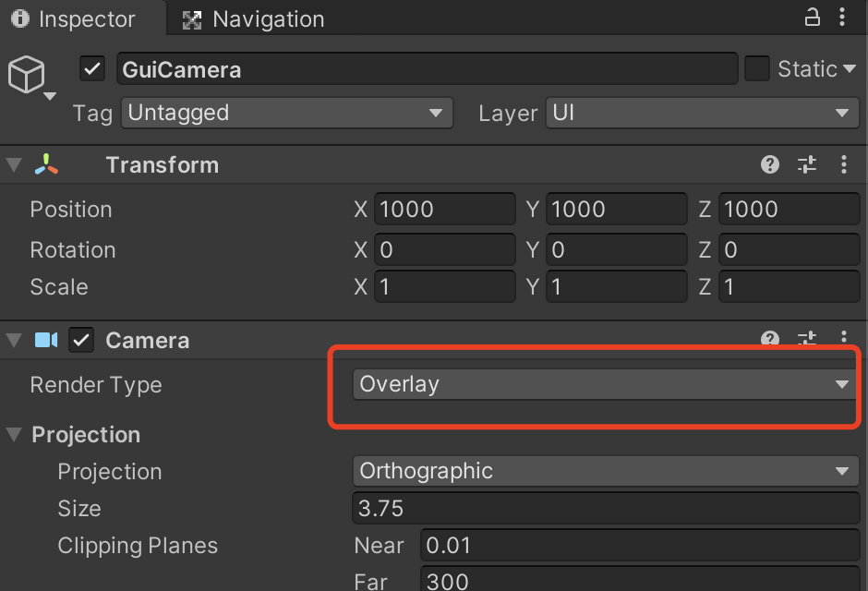Click the Render Type label

click(x=96, y=384)
